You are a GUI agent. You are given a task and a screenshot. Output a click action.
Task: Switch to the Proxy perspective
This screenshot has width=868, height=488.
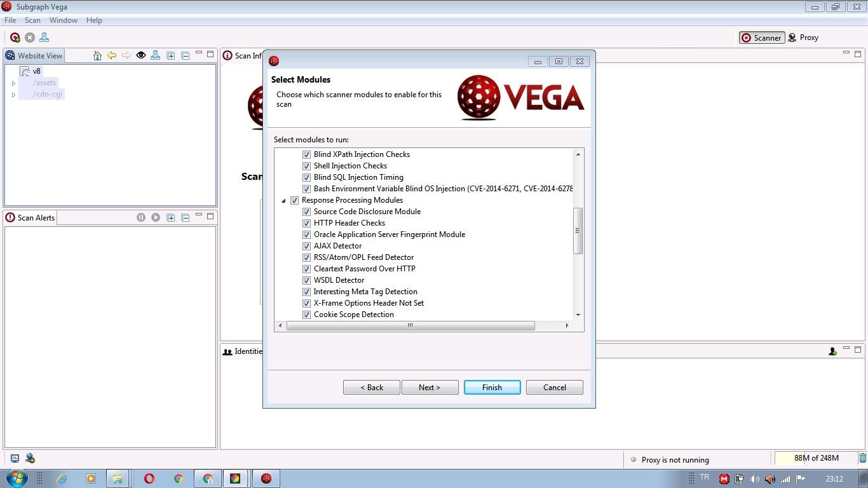click(x=803, y=37)
